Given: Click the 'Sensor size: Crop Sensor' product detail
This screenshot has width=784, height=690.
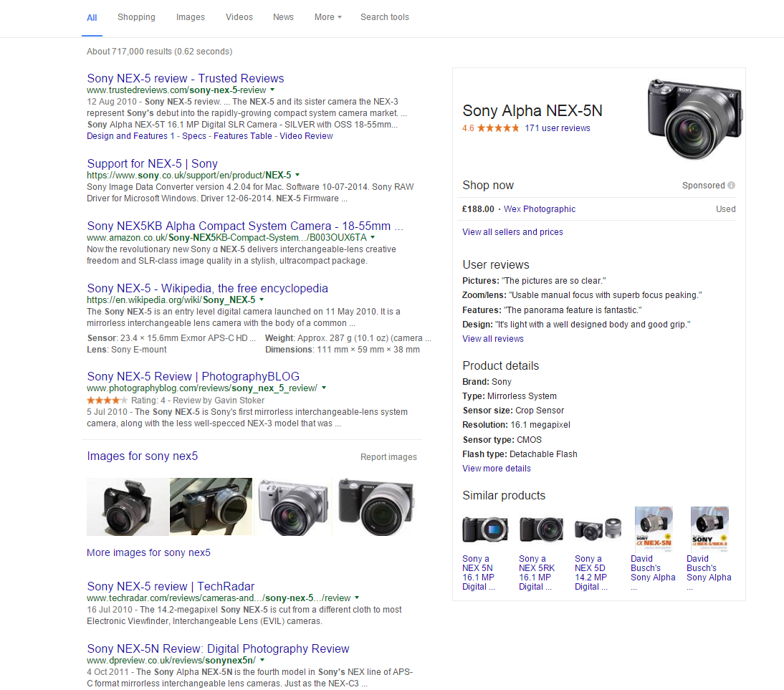Looking at the screenshot, I should point(513,411).
